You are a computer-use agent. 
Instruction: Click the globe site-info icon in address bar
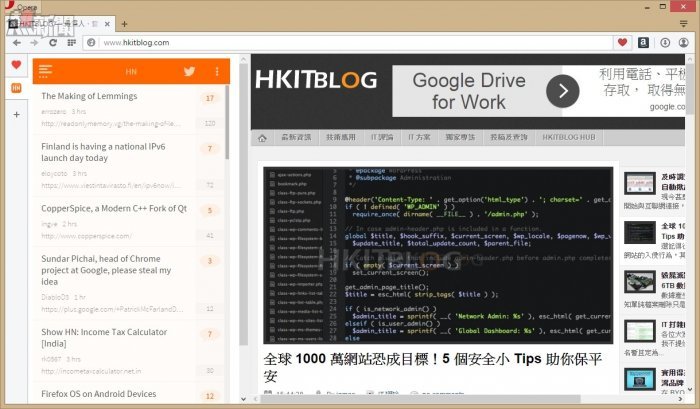coord(91,42)
